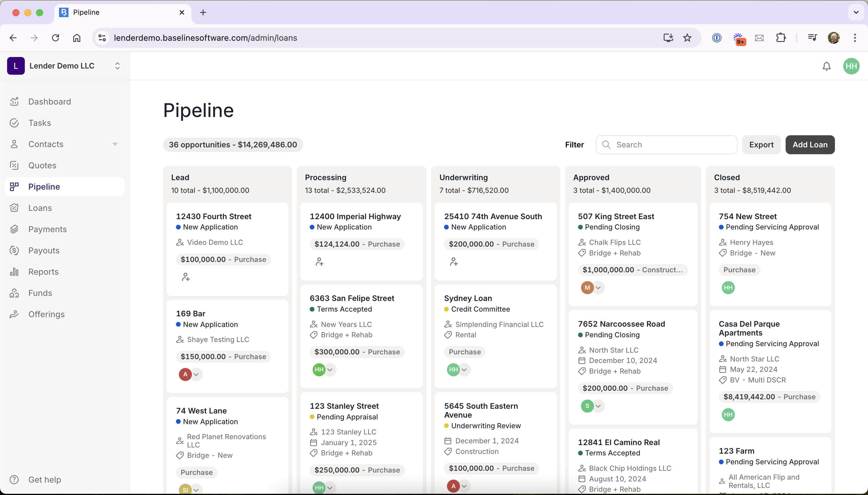Image resolution: width=868 pixels, height=495 pixels.
Task: Open browser extensions puzzle icon
Action: click(x=781, y=38)
